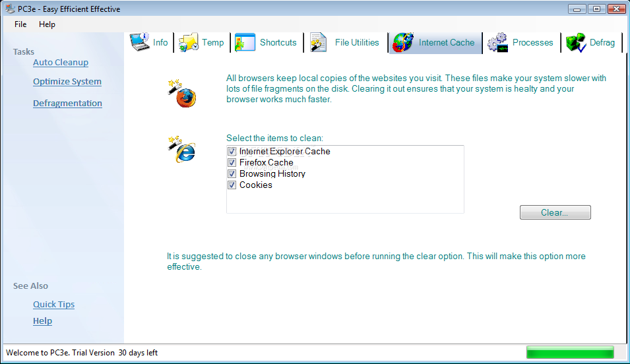Click the PC3e app icon in title bar
630x364 pixels.
[x=10, y=9]
